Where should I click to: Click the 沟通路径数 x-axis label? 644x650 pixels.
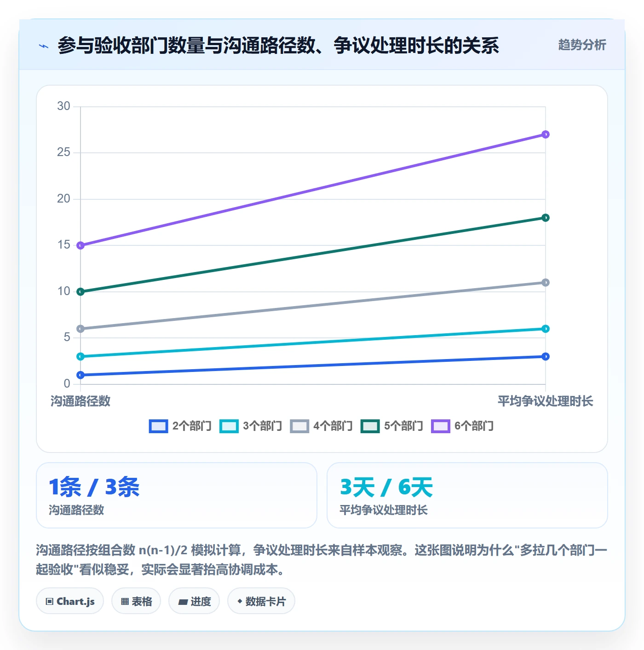80,401
